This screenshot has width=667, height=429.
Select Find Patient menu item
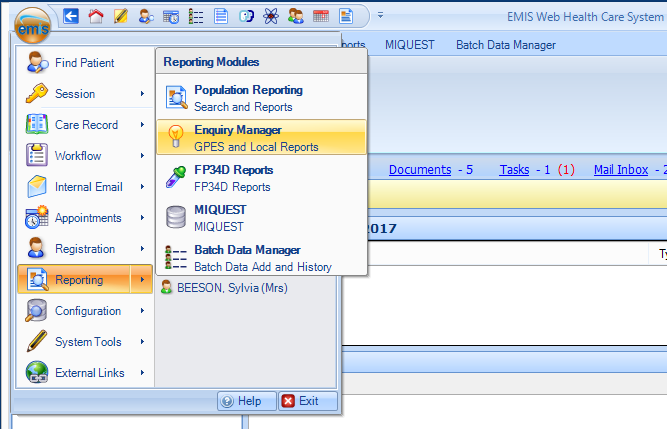click(x=85, y=63)
